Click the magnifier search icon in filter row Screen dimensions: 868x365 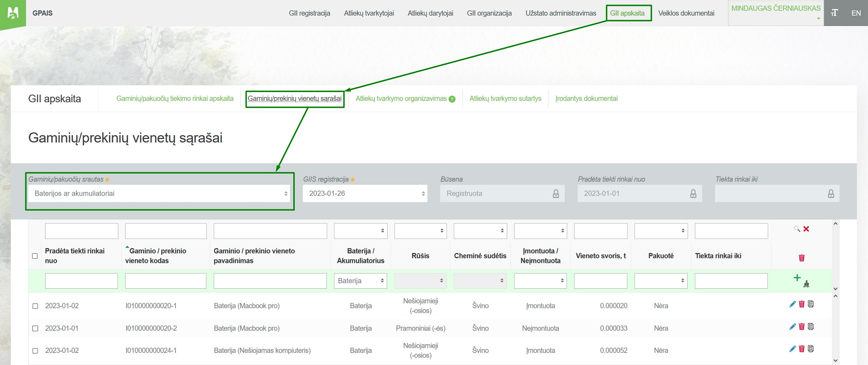pos(796,229)
